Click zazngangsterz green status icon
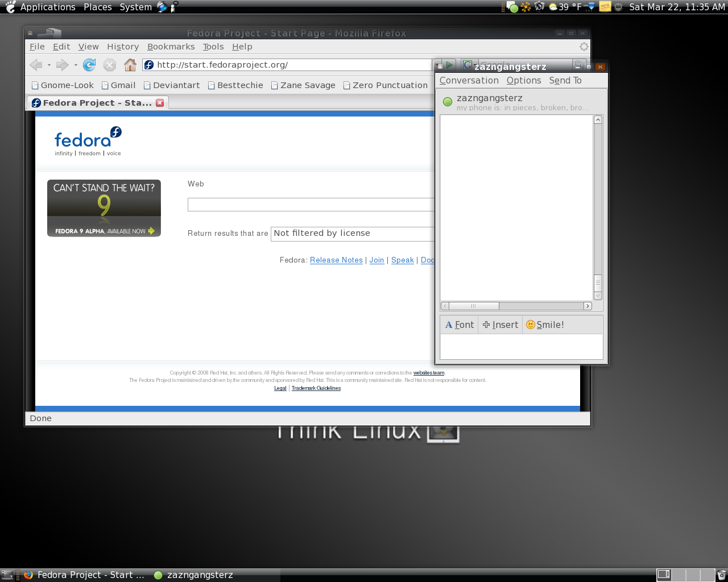Screen dimensions: 728x582 click(x=448, y=102)
